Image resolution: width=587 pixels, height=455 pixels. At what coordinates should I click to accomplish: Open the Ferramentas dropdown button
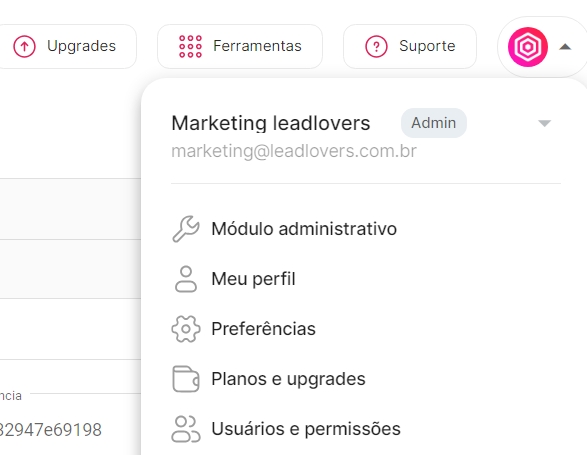[240, 46]
